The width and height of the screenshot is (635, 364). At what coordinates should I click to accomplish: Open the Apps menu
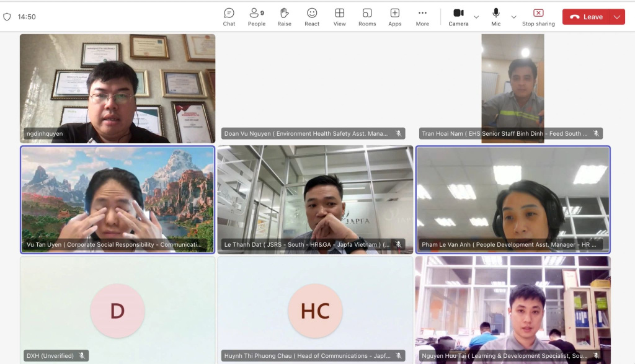coord(395,17)
